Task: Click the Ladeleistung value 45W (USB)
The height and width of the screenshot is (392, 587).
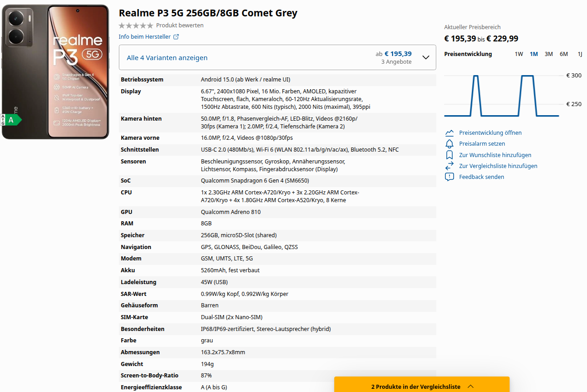Action: (214, 282)
